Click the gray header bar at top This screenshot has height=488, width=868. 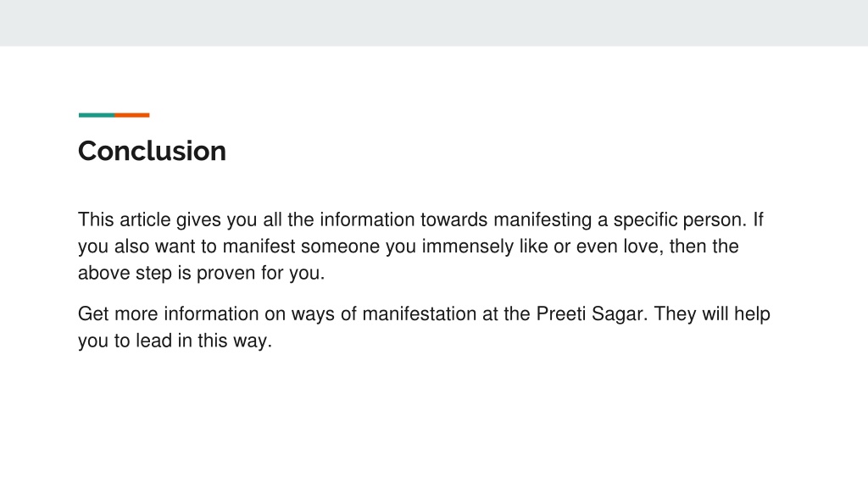tap(434, 23)
